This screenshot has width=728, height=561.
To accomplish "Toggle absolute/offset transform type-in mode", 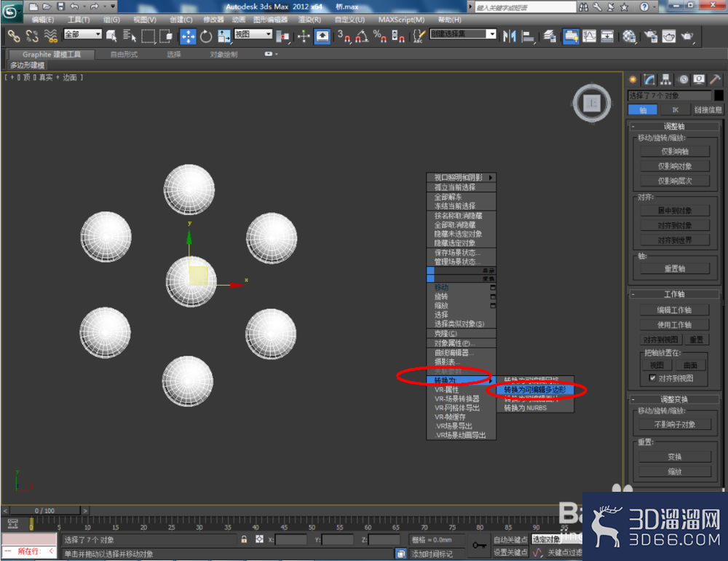I will coord(260,539).
